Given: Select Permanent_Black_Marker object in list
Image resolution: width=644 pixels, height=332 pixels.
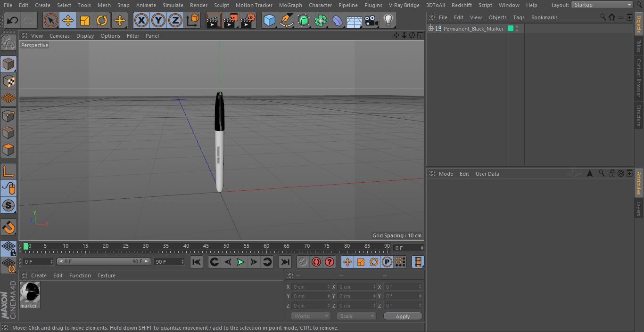Looking at the screenshot, I should [473, 29].
